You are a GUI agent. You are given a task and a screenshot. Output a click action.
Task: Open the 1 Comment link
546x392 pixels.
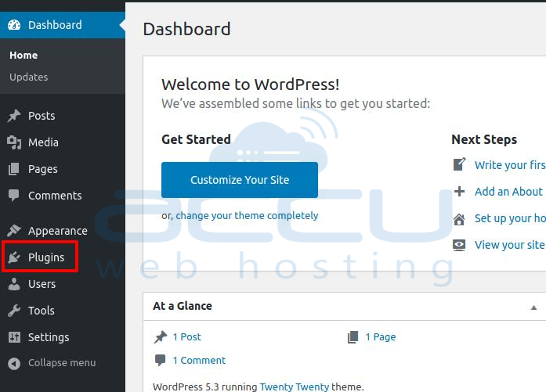coord(199,361)
